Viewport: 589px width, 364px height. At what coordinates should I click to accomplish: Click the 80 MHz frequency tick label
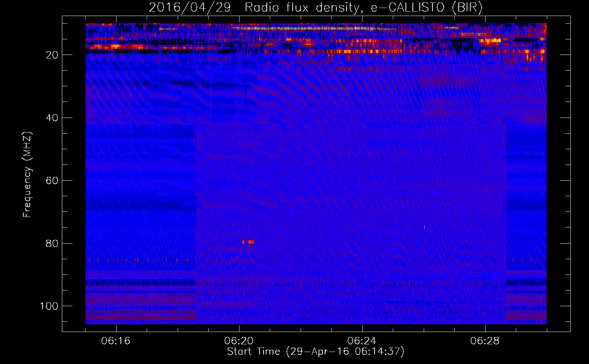(52, 244)
